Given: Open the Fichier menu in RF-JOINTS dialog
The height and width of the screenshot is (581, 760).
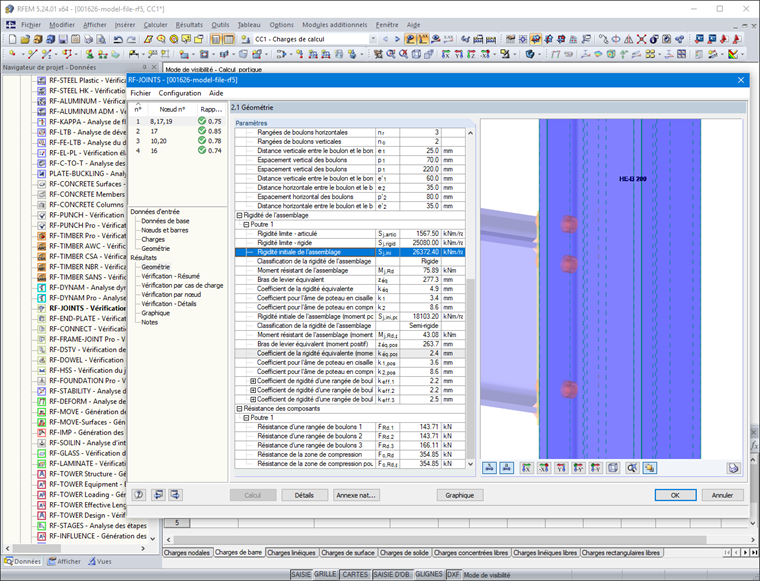Looking at the screenshot, I should 141,93.
